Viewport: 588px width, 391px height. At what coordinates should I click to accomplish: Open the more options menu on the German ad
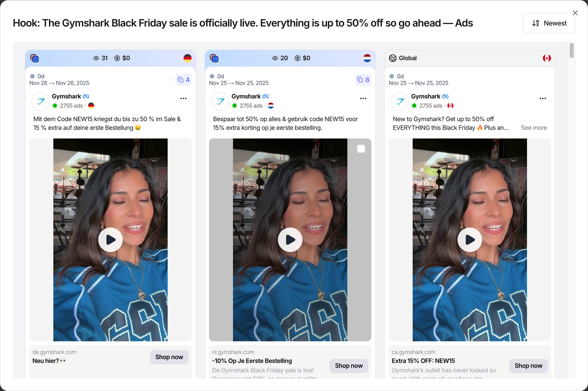(x=183, y=98)
